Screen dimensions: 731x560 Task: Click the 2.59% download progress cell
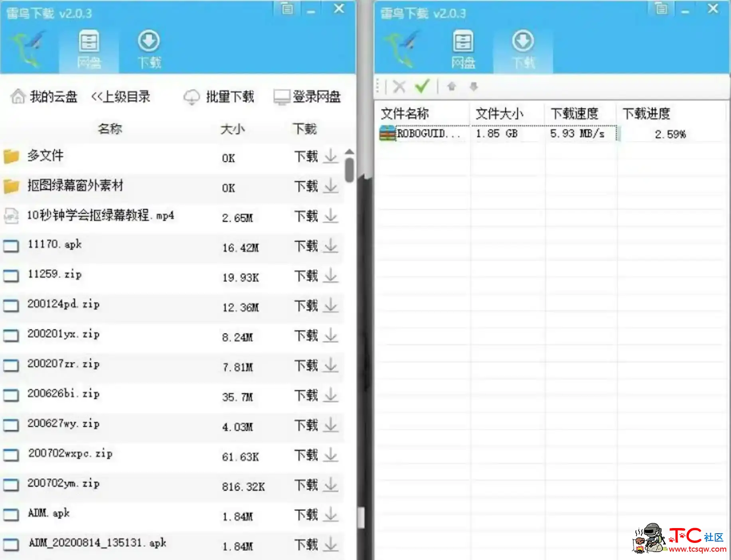[670, 134]
